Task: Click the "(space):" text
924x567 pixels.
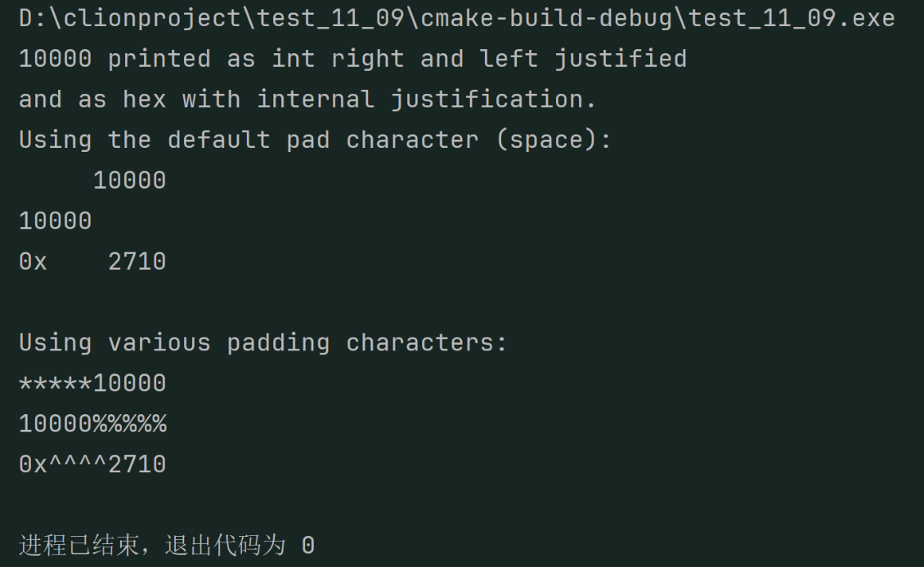Action: [554, 140]
